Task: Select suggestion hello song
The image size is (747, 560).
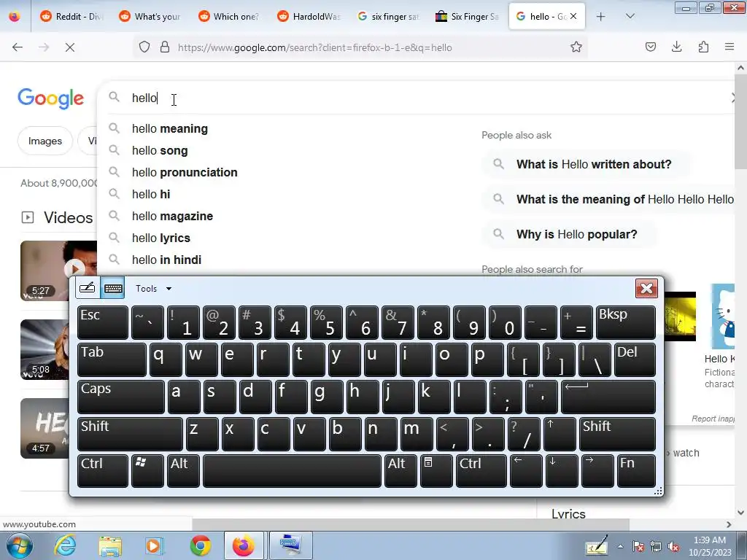Action: point(160,150)
